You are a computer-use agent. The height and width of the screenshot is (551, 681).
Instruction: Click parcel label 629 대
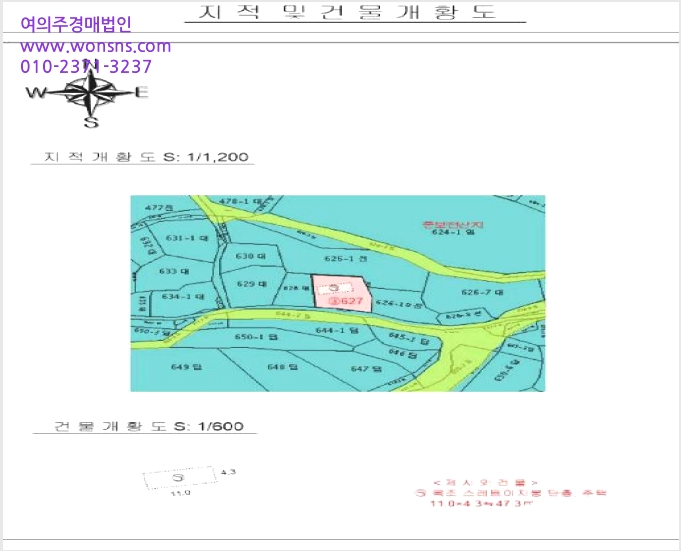[252, 284]
